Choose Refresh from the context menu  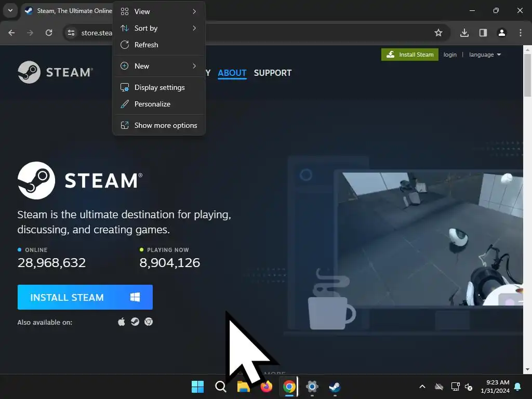159,45
